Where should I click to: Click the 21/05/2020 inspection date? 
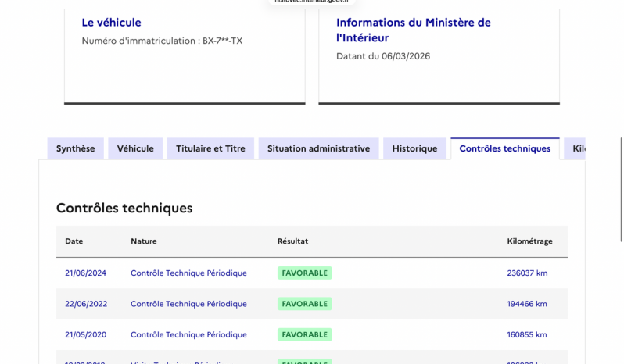[85, 335]
